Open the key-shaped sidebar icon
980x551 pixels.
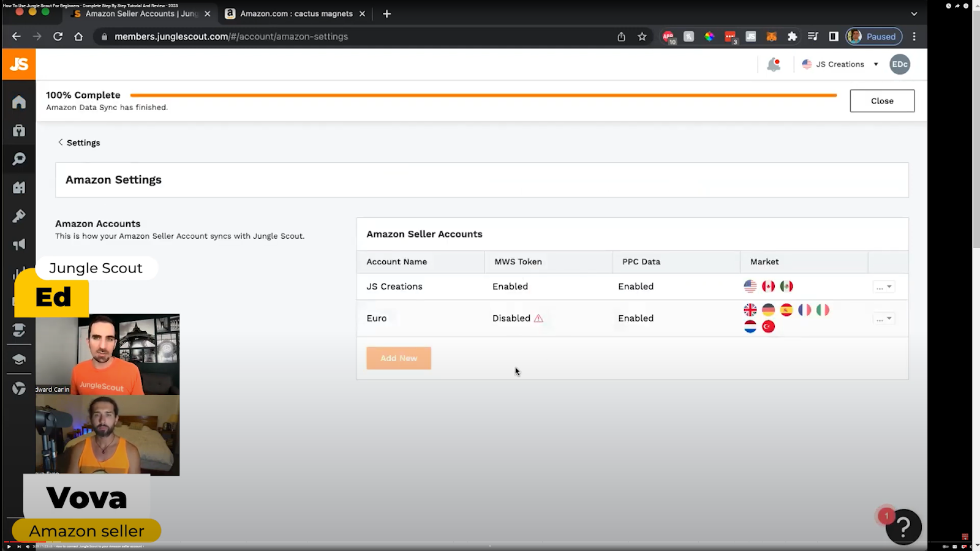(19, 216)
